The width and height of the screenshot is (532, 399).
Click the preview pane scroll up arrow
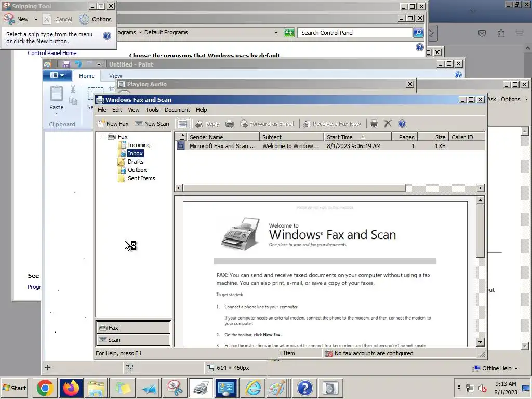[x=480, y=200]
